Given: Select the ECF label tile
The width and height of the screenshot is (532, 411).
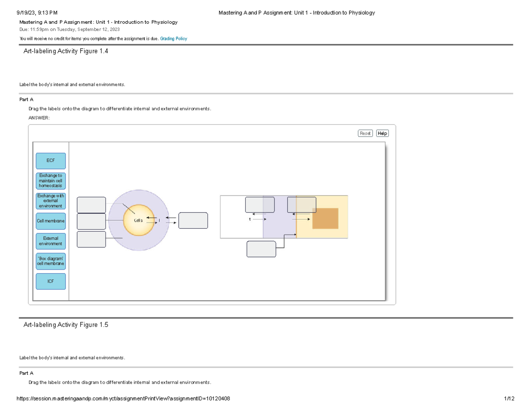Looking at the screenshot, I should click(51, 161).
